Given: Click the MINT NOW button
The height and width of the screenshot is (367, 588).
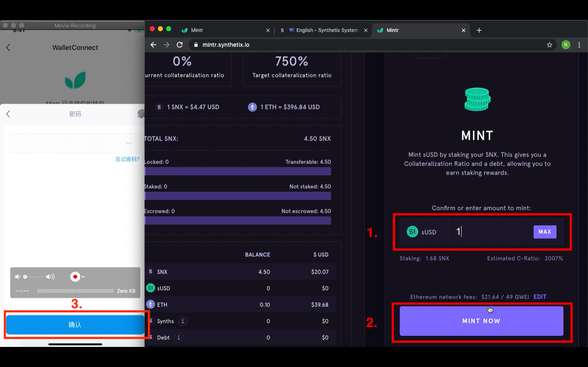Looking at the screenshot, I should coord(481,321).
